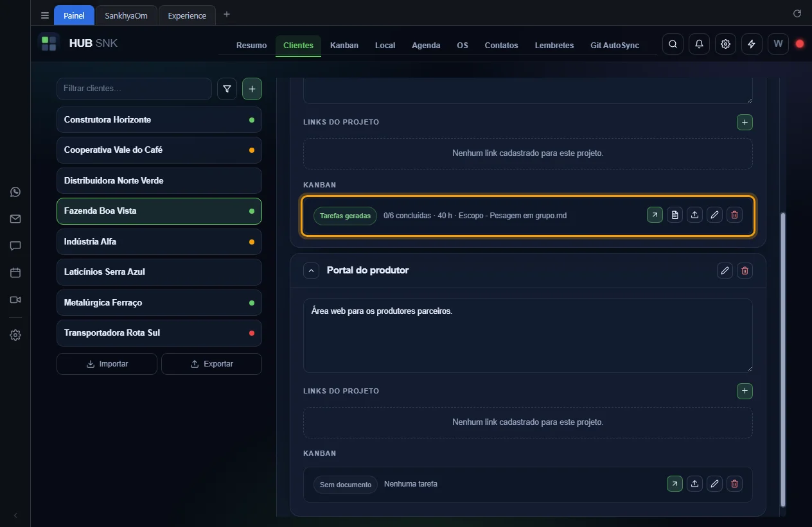Viewport: 812px width, 527px height.
Task: Select client Transportadora Rota Sul
Action: click(x=159, y=333)
